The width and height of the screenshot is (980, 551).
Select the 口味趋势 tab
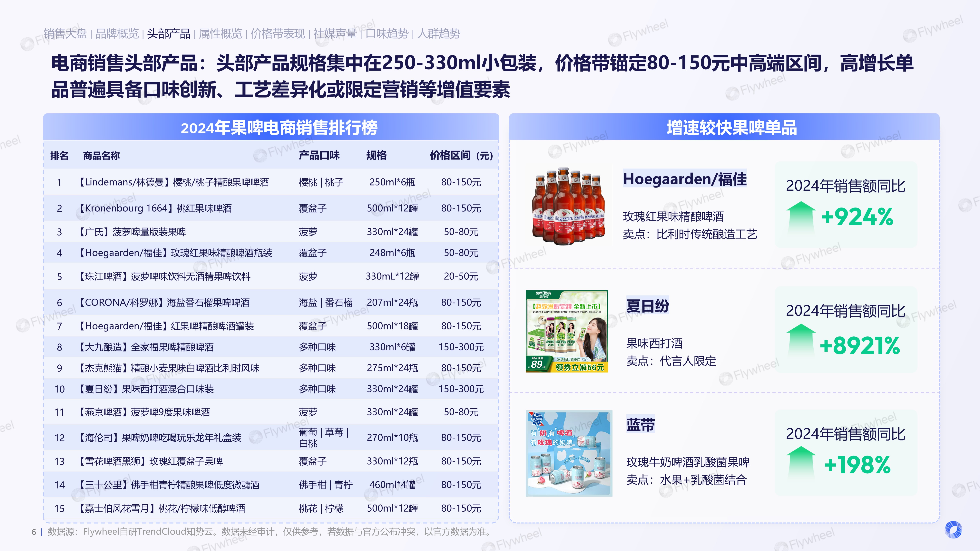(x=387, y=34)
